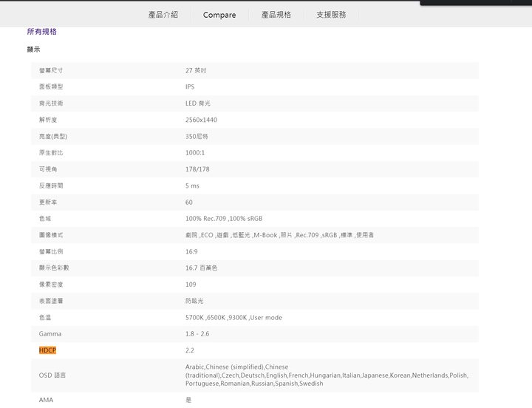Select the image modes list starting with 劇院
This screenshot has width=532, height=408.
click(x=279, y=235)
